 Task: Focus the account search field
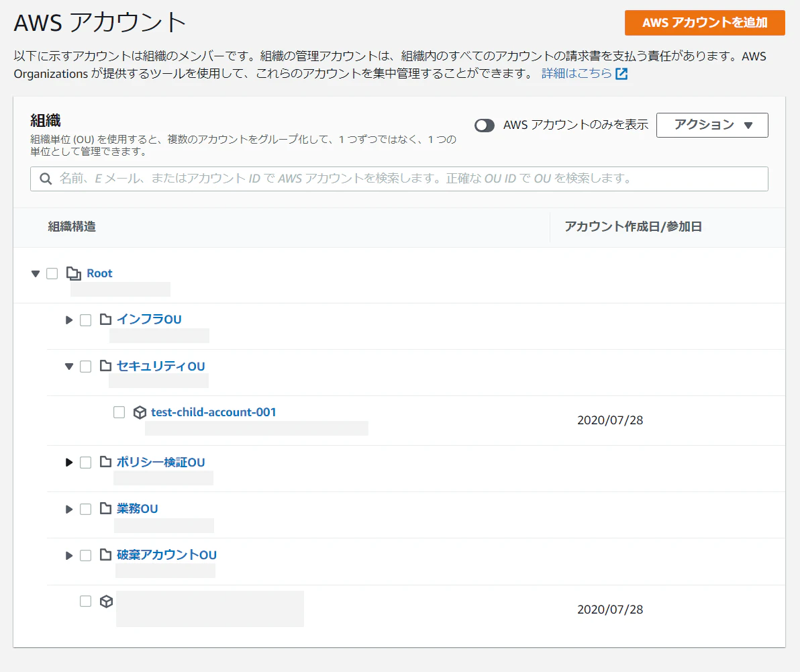[399, 179]
